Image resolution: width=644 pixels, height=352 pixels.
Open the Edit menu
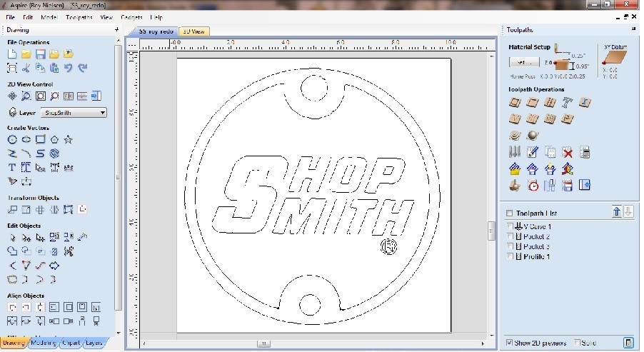point(28,17)
